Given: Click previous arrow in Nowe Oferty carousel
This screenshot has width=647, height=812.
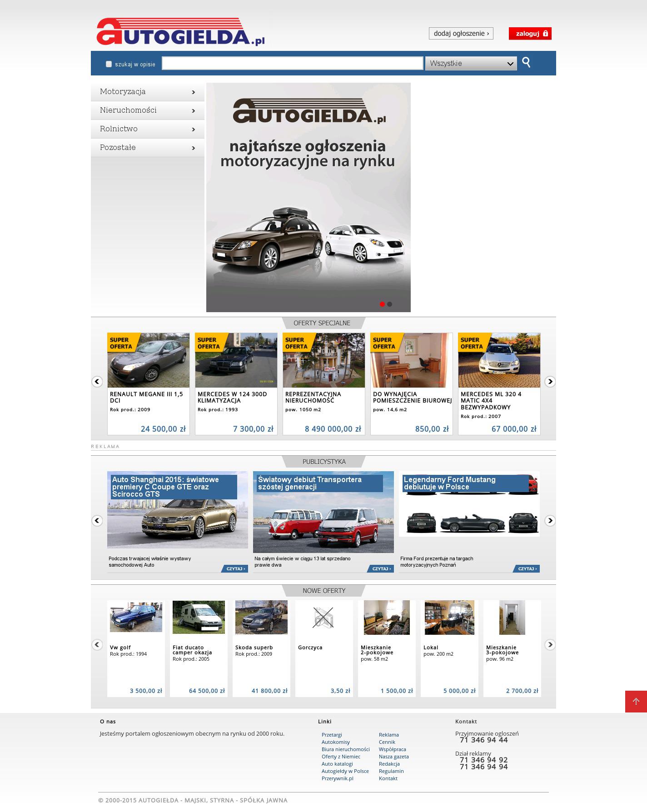Looking at the screenshot, I should click(x=97, y=645).
